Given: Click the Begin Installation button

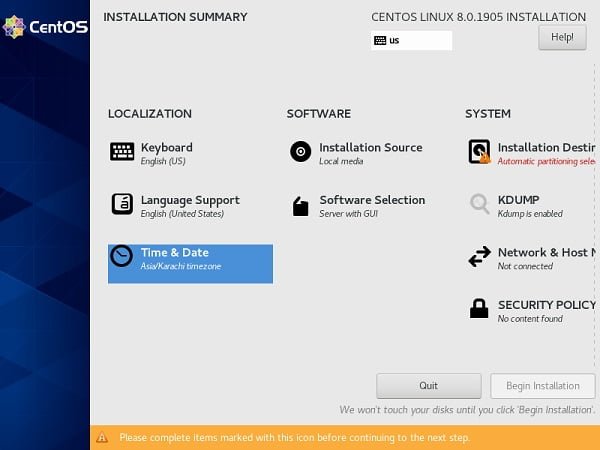Looking at the screenshot, I should (x=543, y=386).
